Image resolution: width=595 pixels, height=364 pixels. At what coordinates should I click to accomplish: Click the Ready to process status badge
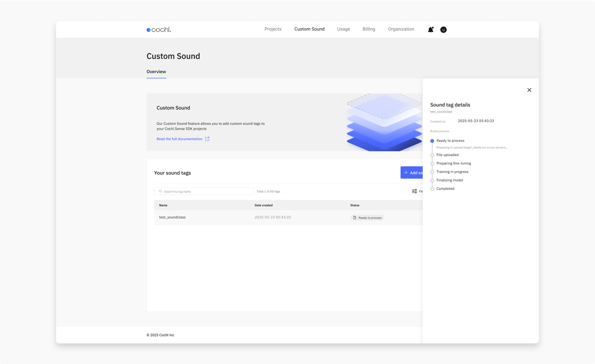(367, 218)
